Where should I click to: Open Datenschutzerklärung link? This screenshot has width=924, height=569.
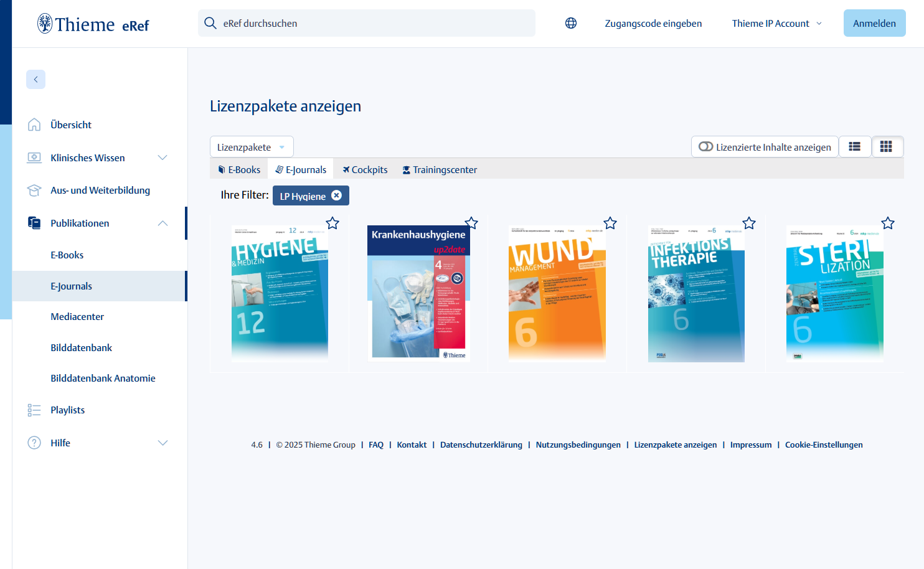pyautogui.click(x=481, y=444)
